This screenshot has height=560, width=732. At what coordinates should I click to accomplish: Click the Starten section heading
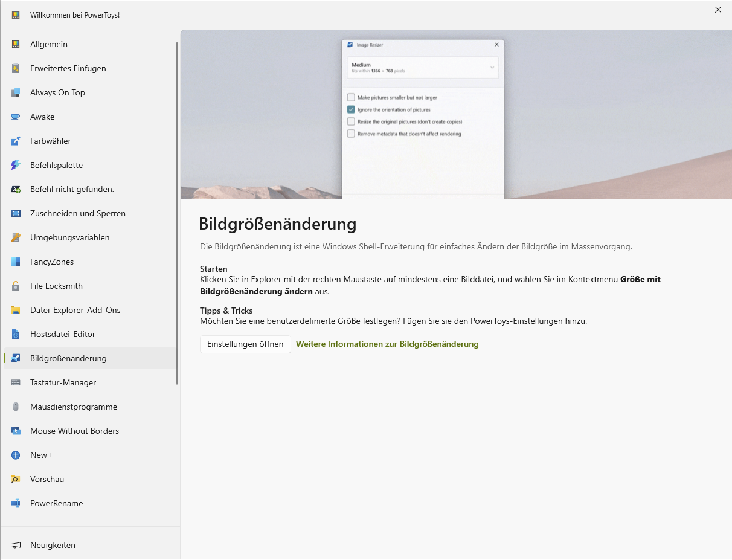click(214, 269)
